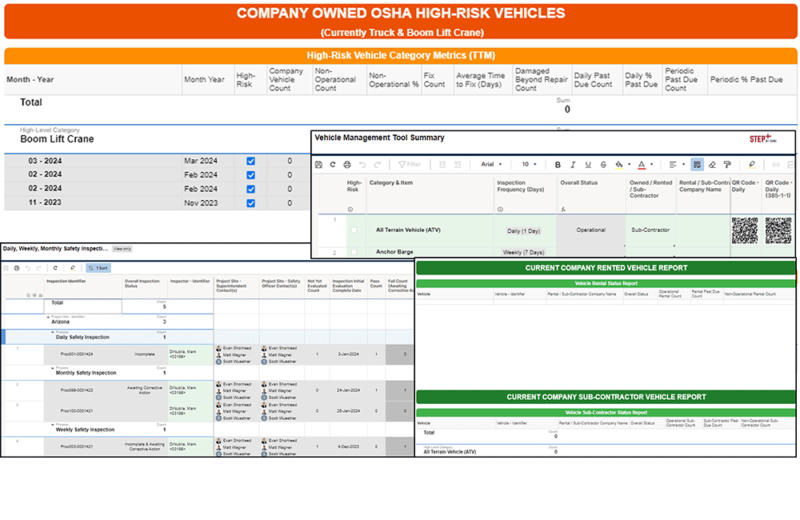Click the Save icon in Vehicle Management toolbar

tap(319, 164)
